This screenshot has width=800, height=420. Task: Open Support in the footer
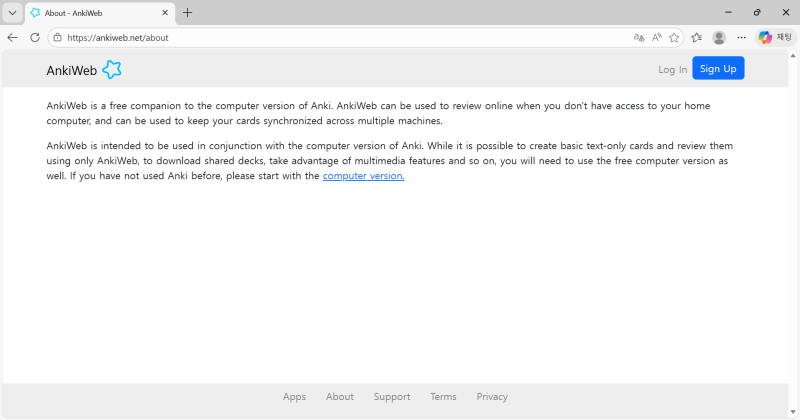coord(392,397)
